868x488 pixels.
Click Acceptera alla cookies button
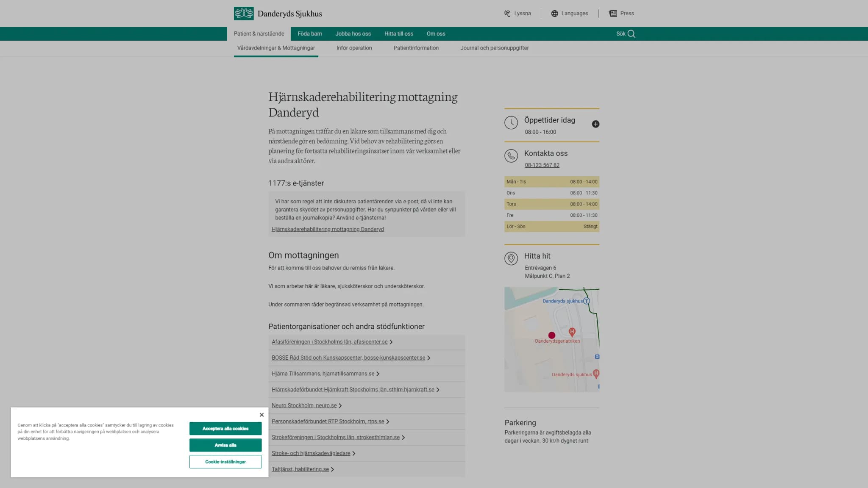click(225, 429)
